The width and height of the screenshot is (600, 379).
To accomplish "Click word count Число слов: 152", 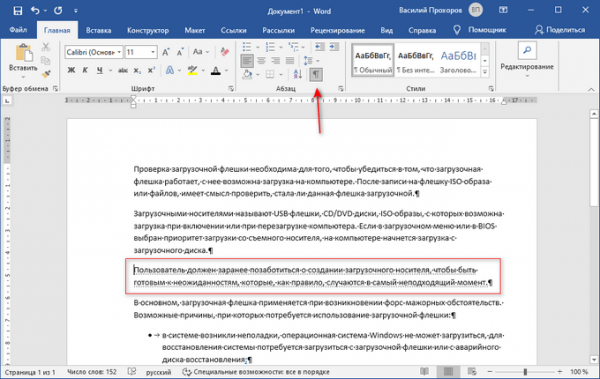I will coord(92,372).
